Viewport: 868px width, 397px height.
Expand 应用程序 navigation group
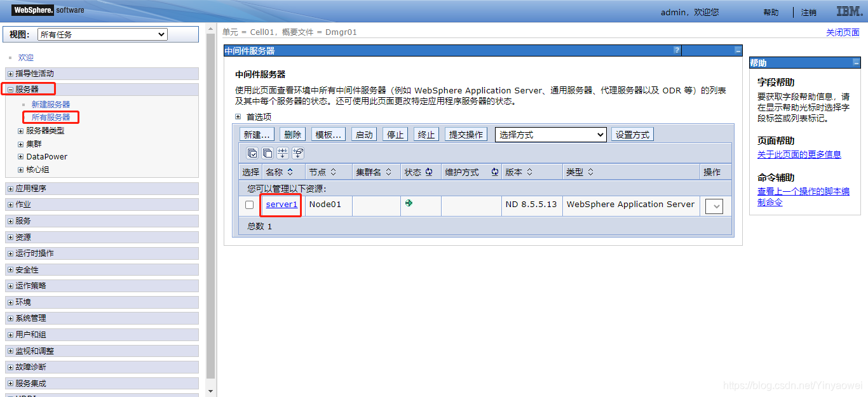tap(10, 189)
